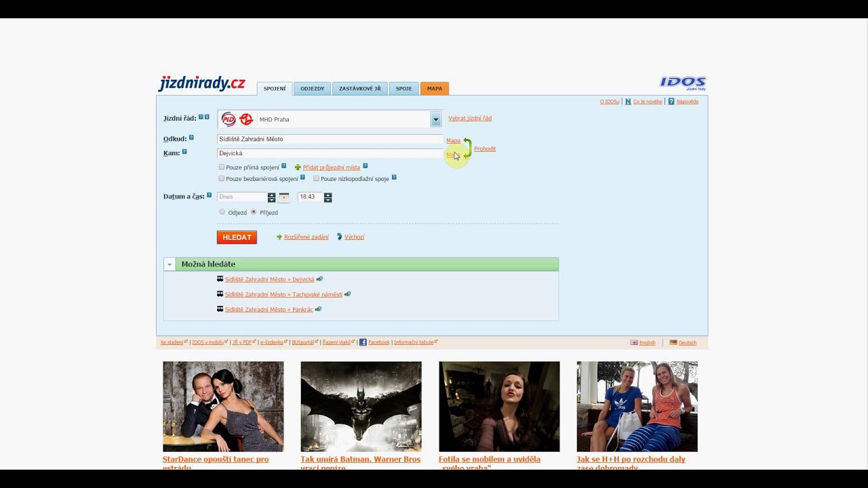Click into the Odkud input field

(330, 139)
